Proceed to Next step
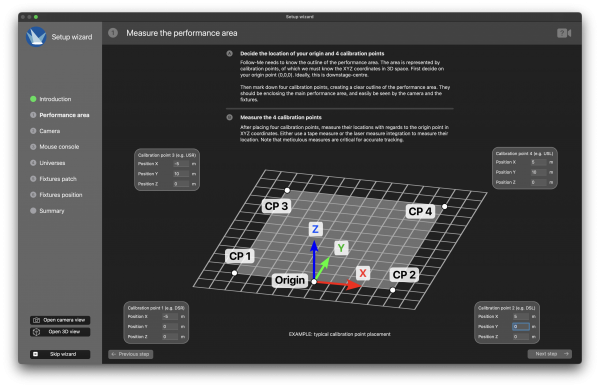This screenshot has width=600, height=388. 549,354
